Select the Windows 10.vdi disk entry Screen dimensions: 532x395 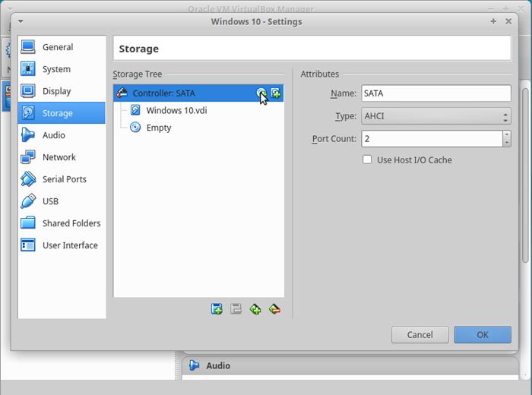198,111
